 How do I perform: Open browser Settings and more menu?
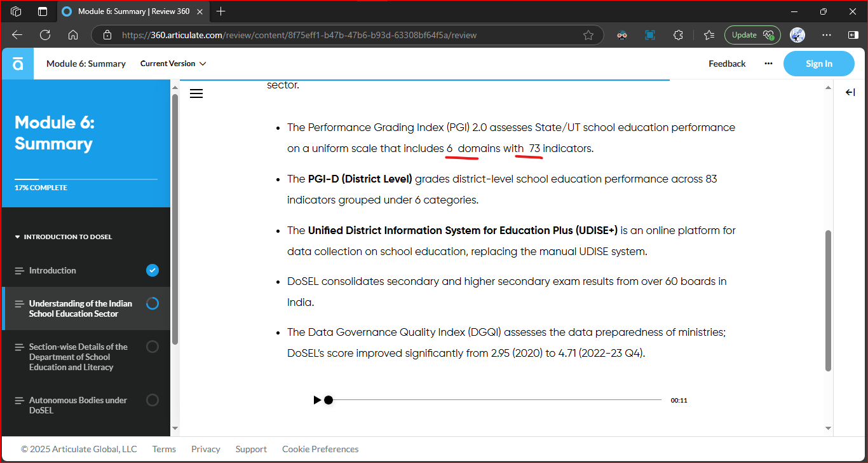(x=826, y=35)
